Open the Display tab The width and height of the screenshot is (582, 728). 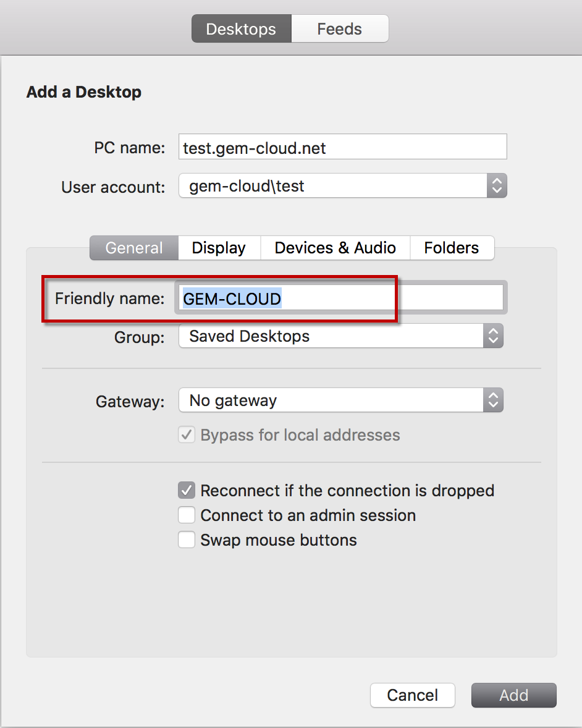pyautogui.click(x=219, y=248)
